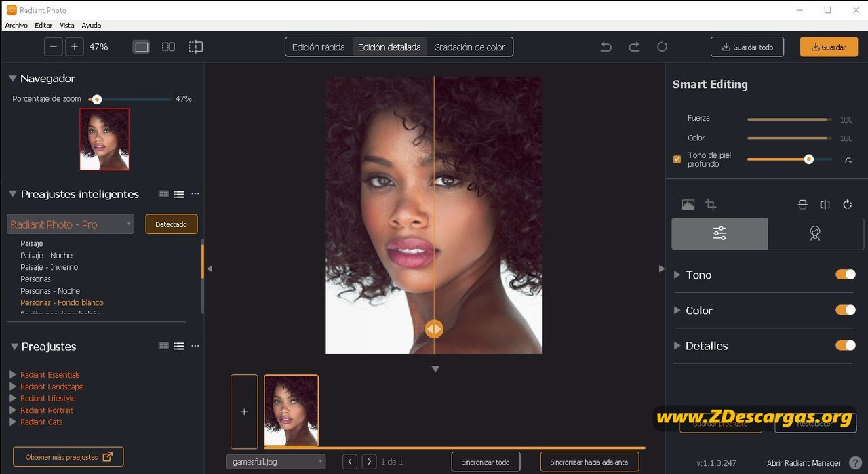This screenshot has width=868, height=474.
Task: Open the portrait face tools tab
Action: [815, 233]
